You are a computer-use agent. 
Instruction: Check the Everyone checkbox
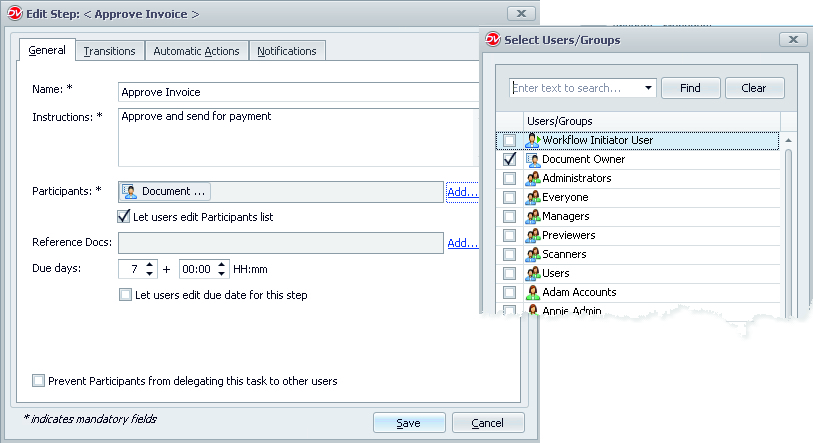pyautogui.click(x=510, y=198)
